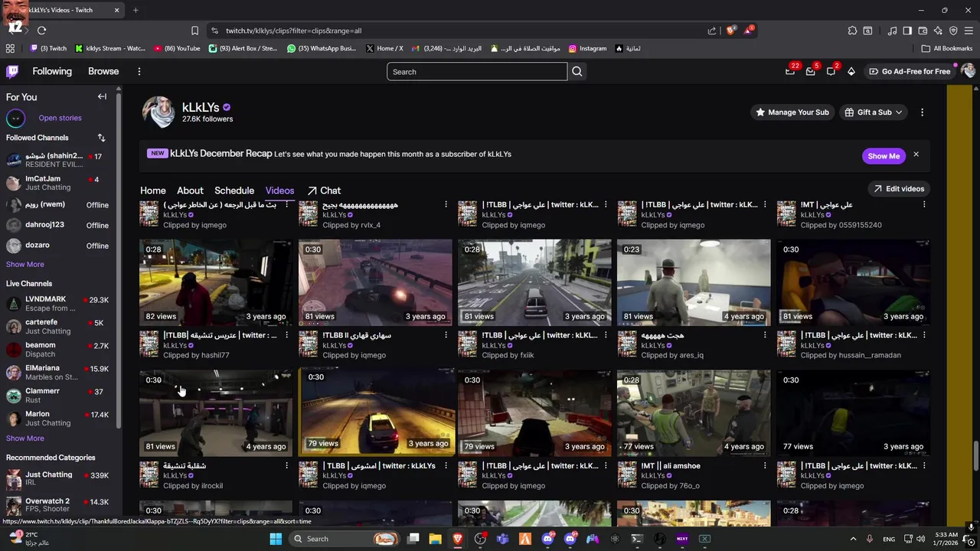Open the Get Bits diamond icon
The width and height of the screenshot is (980, 551).
(851, 71)
